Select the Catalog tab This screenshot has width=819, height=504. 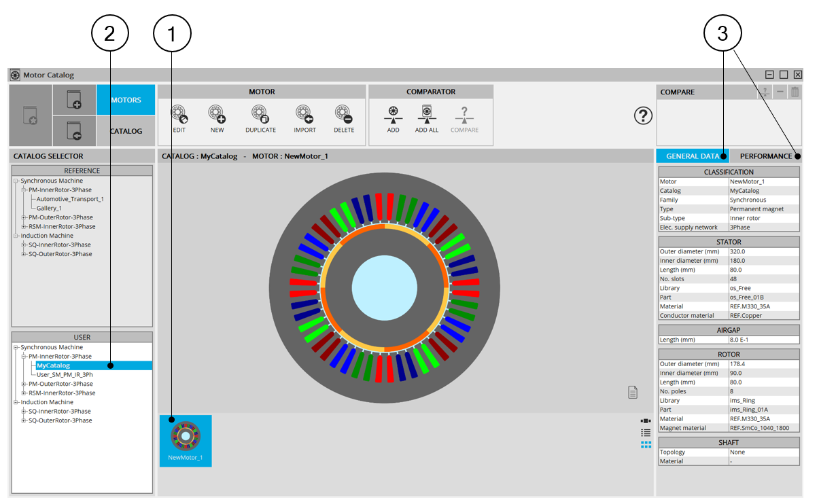pyautogui.click(x=126, y=131)
